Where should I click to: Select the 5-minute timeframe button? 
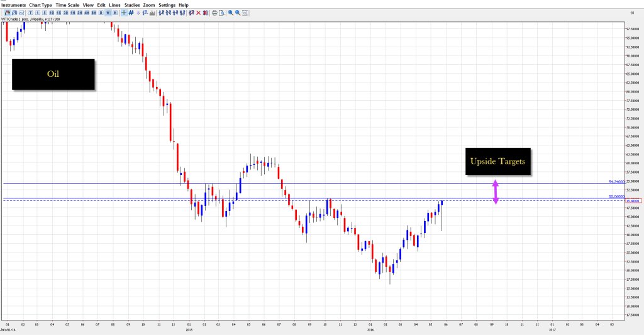45,13
